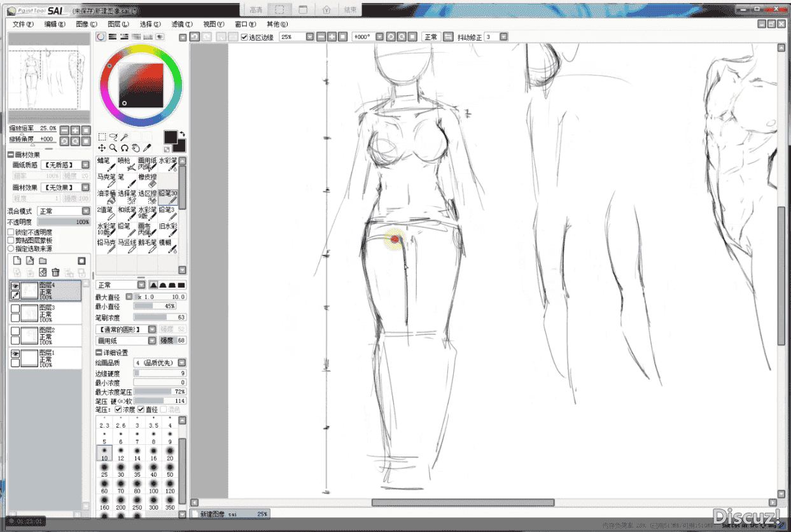Select brush size 20 preset
The width and height of the screenshot is (791, 532).
(170, 454)
